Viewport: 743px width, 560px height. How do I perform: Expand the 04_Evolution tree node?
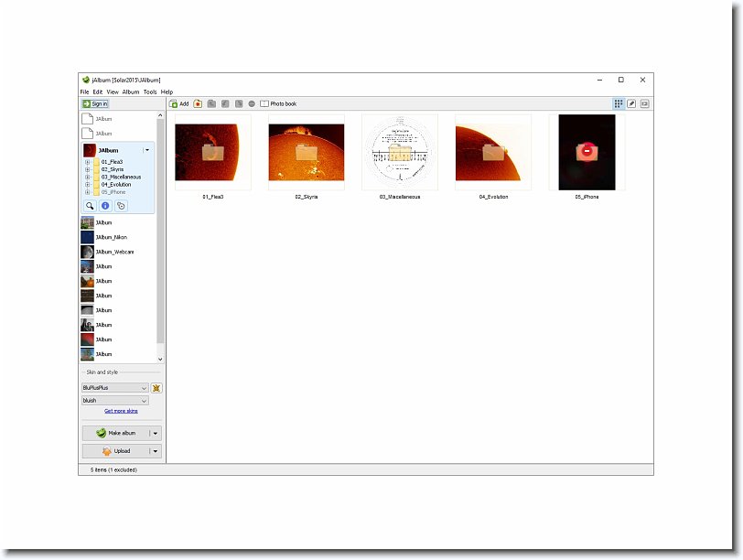click(87, 185)
